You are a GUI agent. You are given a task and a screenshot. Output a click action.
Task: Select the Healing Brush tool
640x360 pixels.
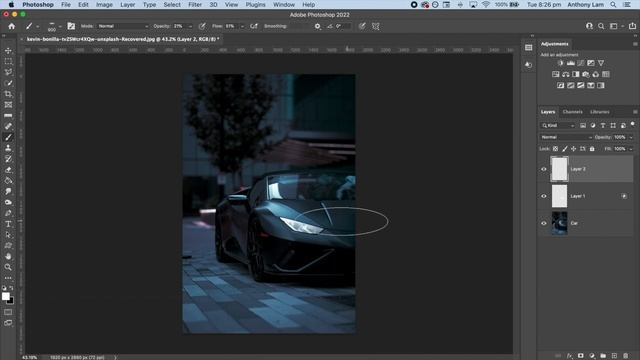8,127
